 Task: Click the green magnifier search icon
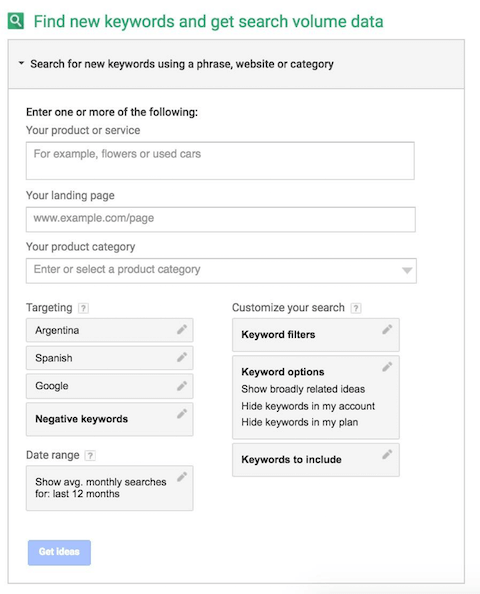[16, 21]
